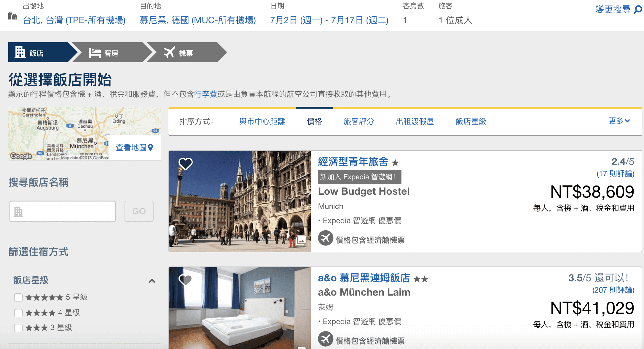The height and width of the screenshot is (349, 644).
Task: Enable the 3 星級 filter checkbox
Action: coord(18,328)
